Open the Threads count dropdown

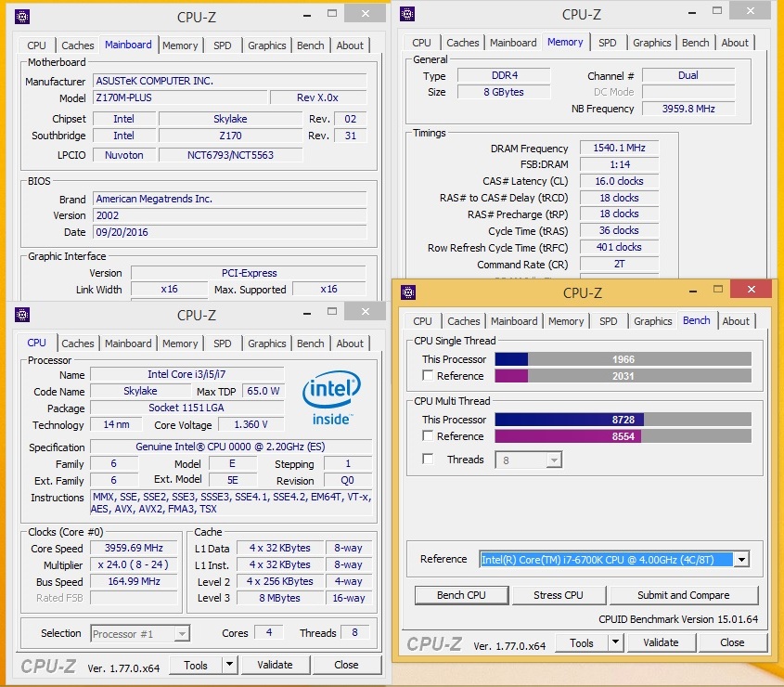point(554,460)
